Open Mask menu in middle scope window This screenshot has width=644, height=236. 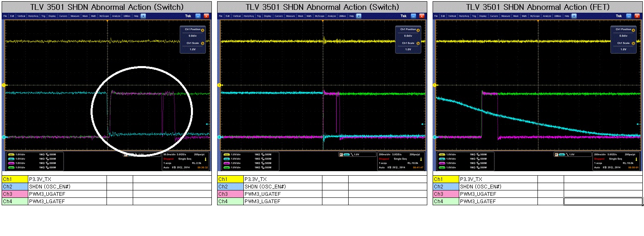click(x=301, y=16)
